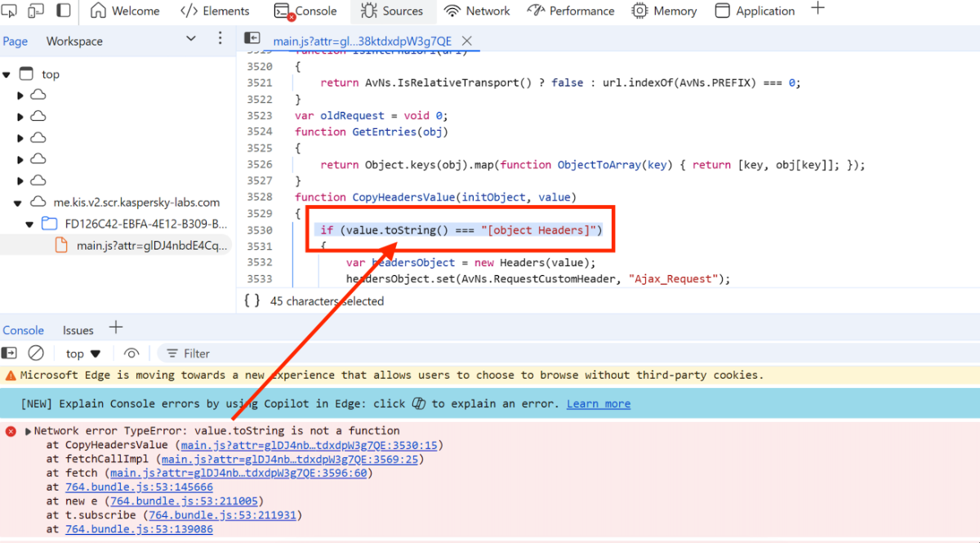Expand the Network error stack trace
Viewport: 980px width, 543px height.
pos(29,431)
